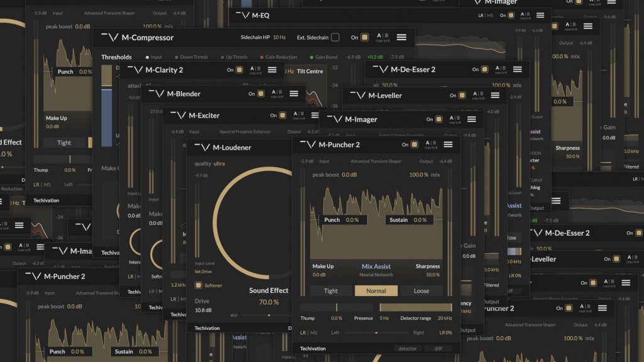
Task: Click the logo icon next to M-Compressor title
Action: (110, 38)
